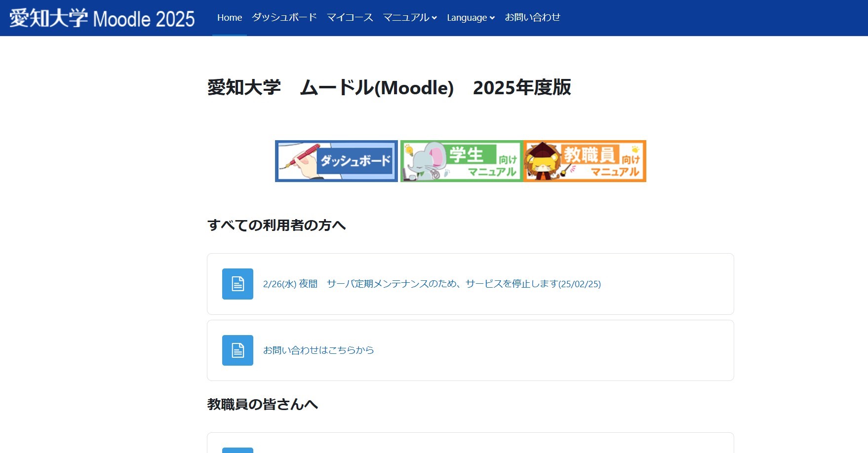Open the 学生向けマニュアル banner
The width and height of the screenshot is (868, 453).
(x=461, y=161)
